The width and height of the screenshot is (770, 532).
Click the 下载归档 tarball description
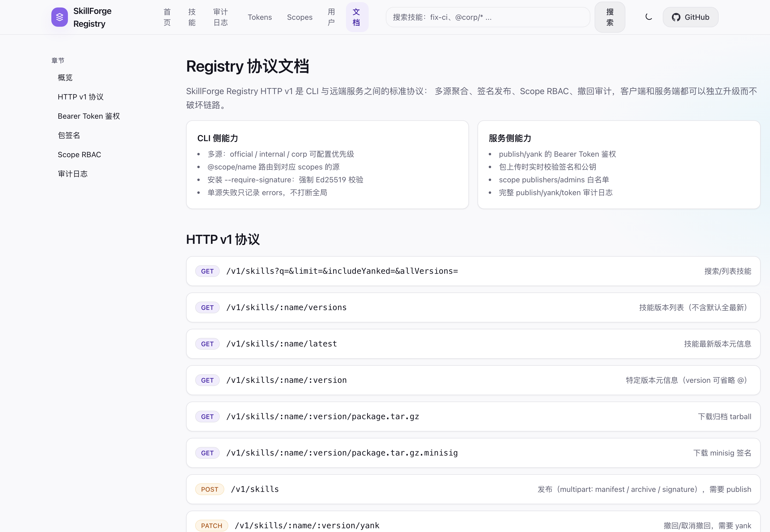(725, 417)
